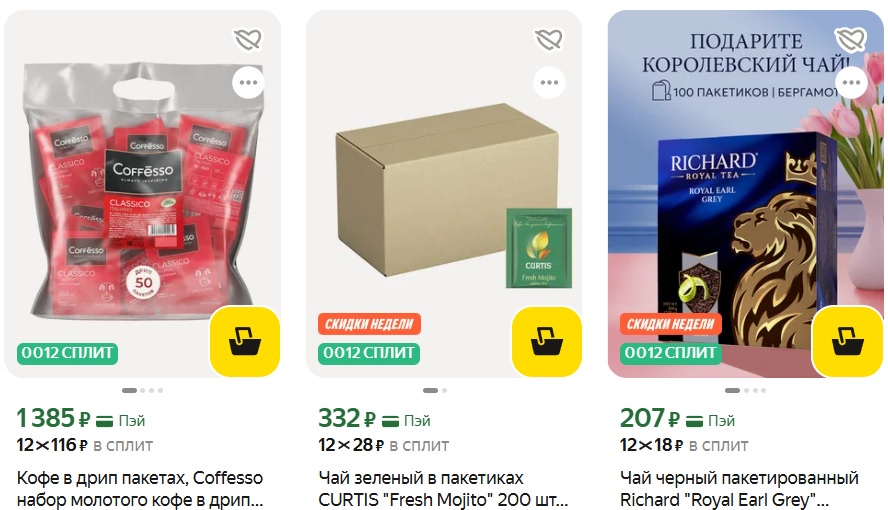The height and width of the screenshot is (510, 888).
Task: Click Скидки недели badge on CURTIS tea
Action: click(x=369, y=324)
